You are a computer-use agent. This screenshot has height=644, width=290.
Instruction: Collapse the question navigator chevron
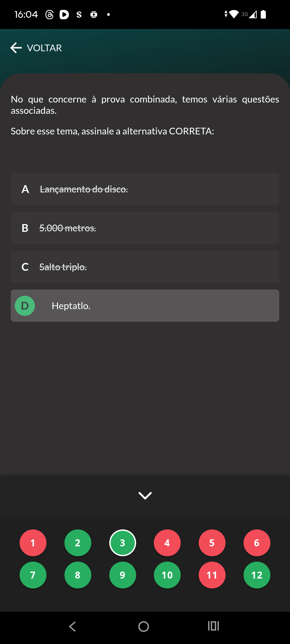145,496
